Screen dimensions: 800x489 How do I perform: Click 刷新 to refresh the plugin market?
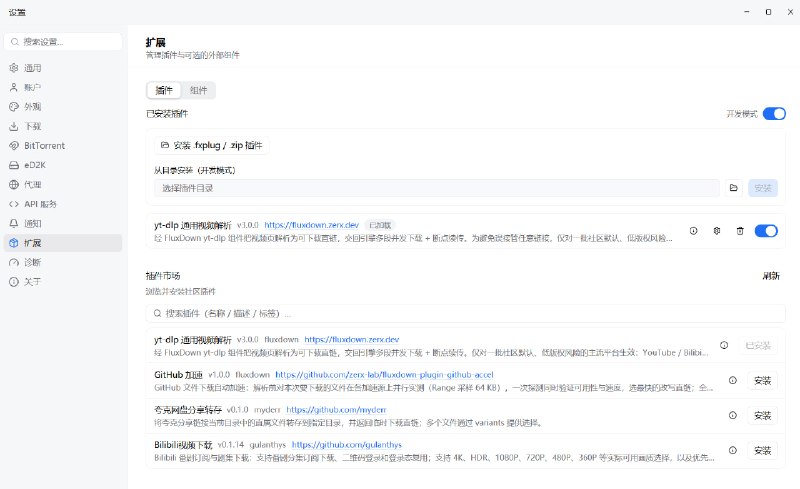[x=771, y=276]
